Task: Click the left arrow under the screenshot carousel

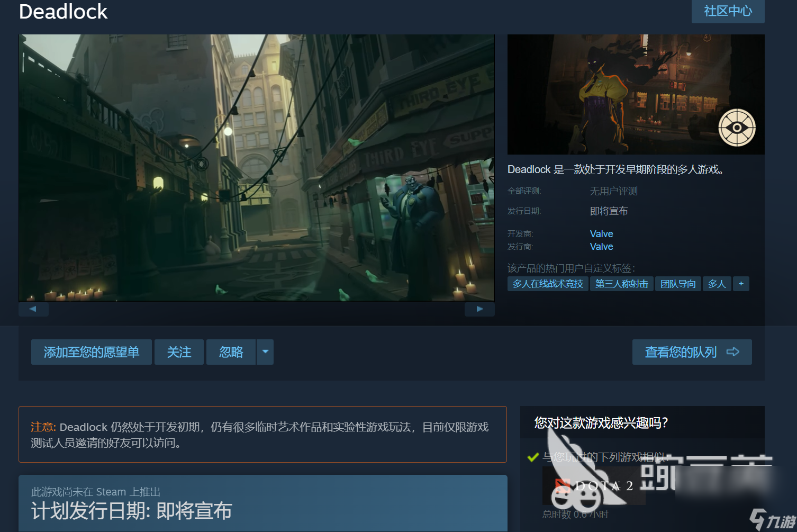Action: [x=33, y=309]
